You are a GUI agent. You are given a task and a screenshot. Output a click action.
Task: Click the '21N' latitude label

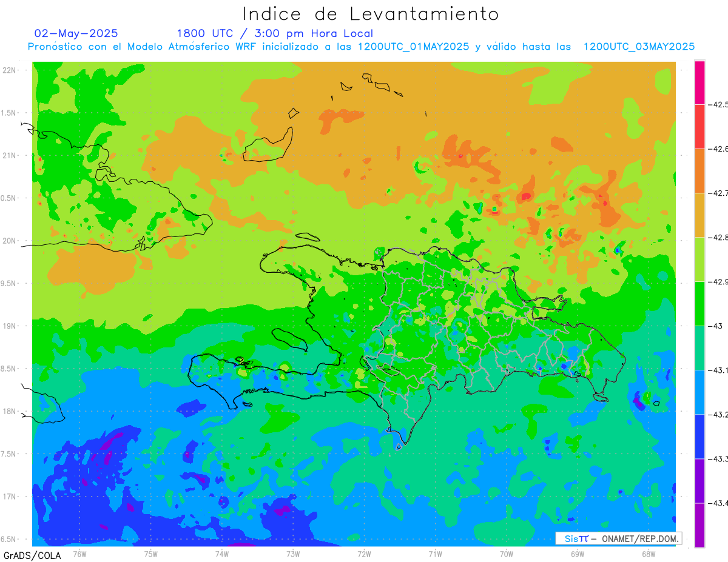(10, 156)
